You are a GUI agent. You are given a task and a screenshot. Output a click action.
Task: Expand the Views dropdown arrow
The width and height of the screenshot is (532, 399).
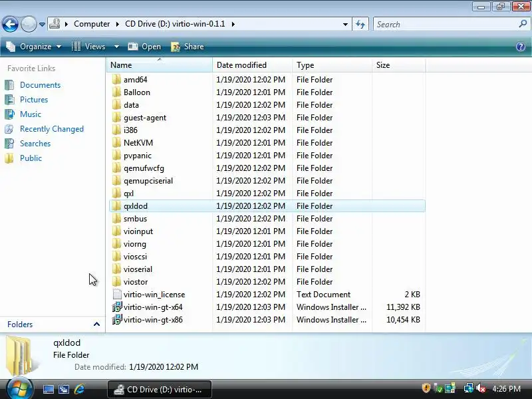[116, 47]
